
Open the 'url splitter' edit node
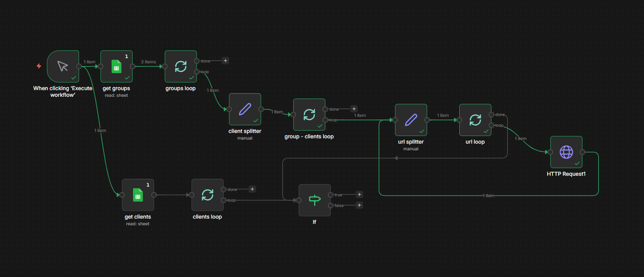point(411,120)
